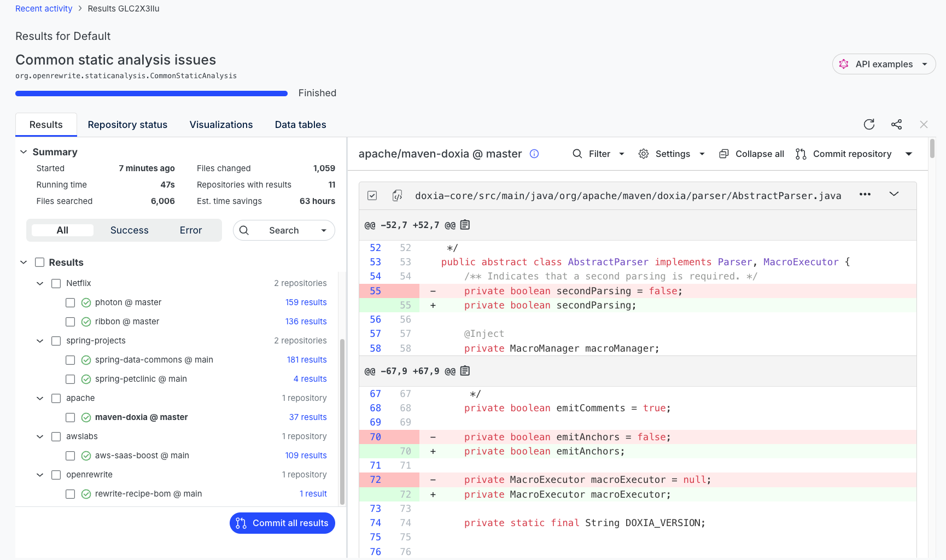Uncheck the AbstractParser.java file checkbox
Image resolution: width=946 pixels, height=560 pixels.
(x=372, y=195)
